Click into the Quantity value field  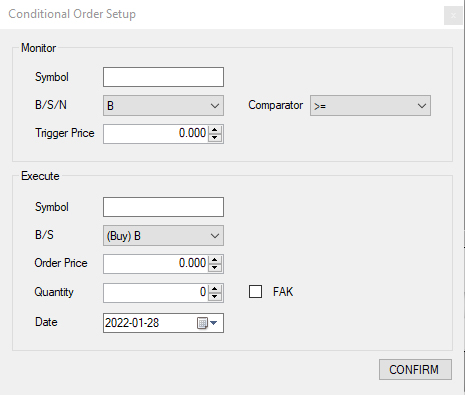pos(156,293)
